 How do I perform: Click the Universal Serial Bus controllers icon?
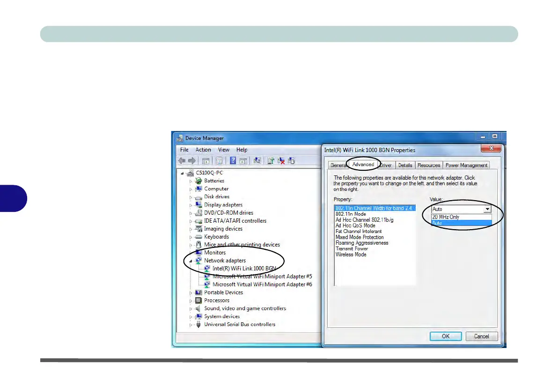pyautogui.click(x=198, y=325)
